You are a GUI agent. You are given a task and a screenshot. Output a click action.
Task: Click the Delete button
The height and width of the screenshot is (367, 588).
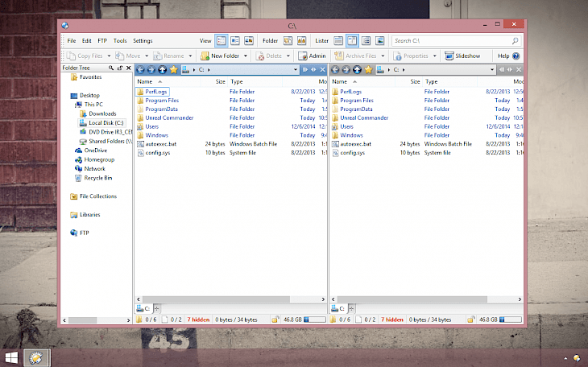(x=269, y=56)
